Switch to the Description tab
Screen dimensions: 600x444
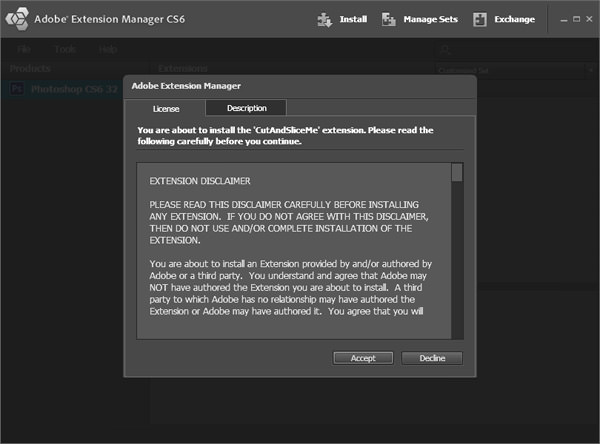[246, 108]
